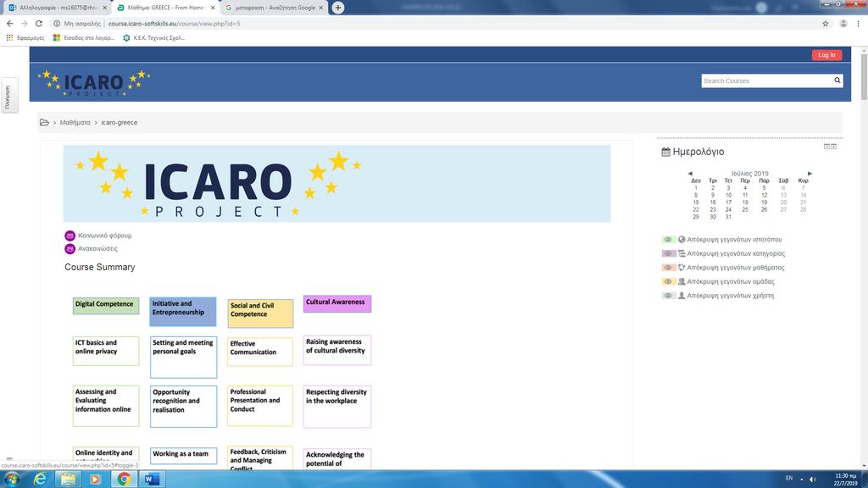Open the Chrome profile avatar icon
Screen dimensions: 868x488
point(843,24)
